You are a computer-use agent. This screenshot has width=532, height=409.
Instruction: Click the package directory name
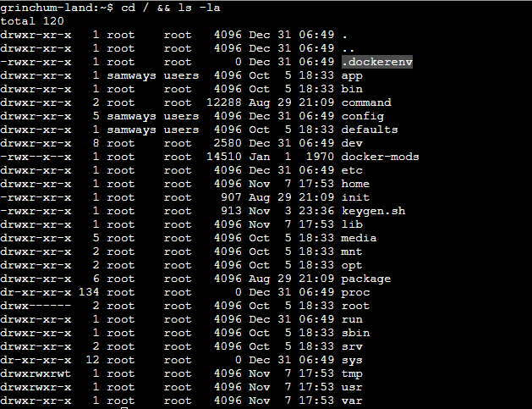click(365, 279)
